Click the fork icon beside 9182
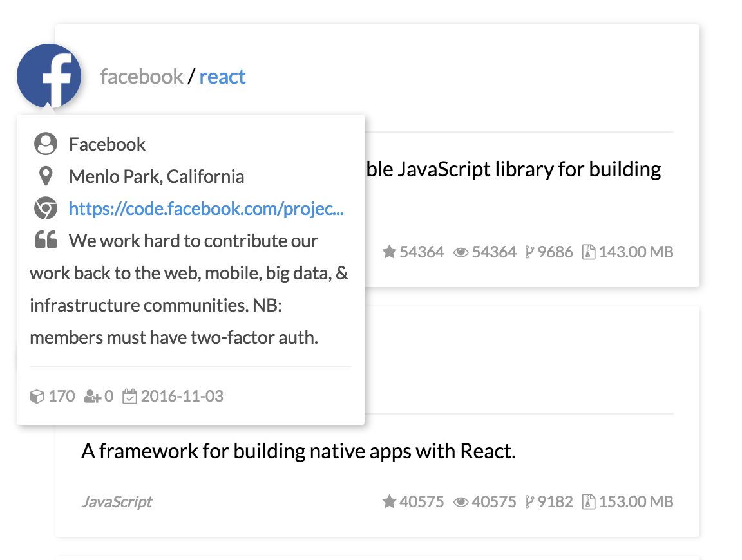This screenshot has width=742, height=560. coord(529,502)
